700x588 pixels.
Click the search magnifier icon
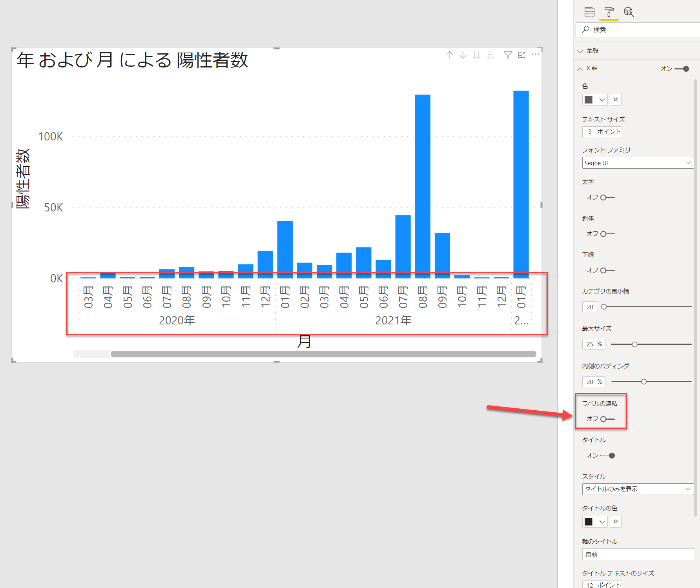point(585,29)
